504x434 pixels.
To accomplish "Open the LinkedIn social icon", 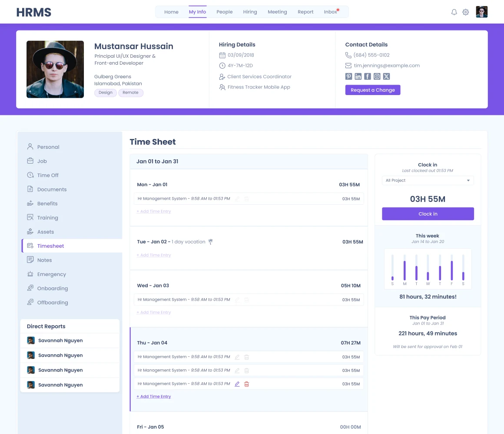I will click(x=358, y=76).
